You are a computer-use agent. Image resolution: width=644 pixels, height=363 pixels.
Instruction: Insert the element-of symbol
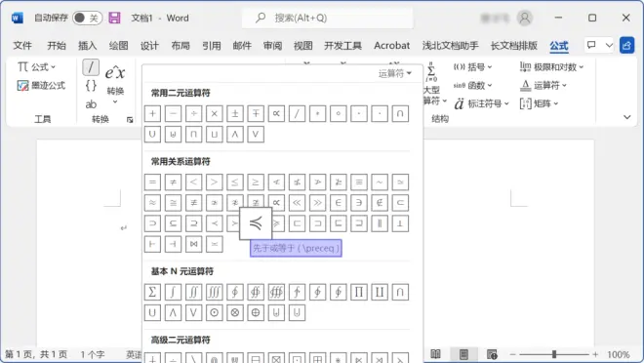(x=338, y=203)
